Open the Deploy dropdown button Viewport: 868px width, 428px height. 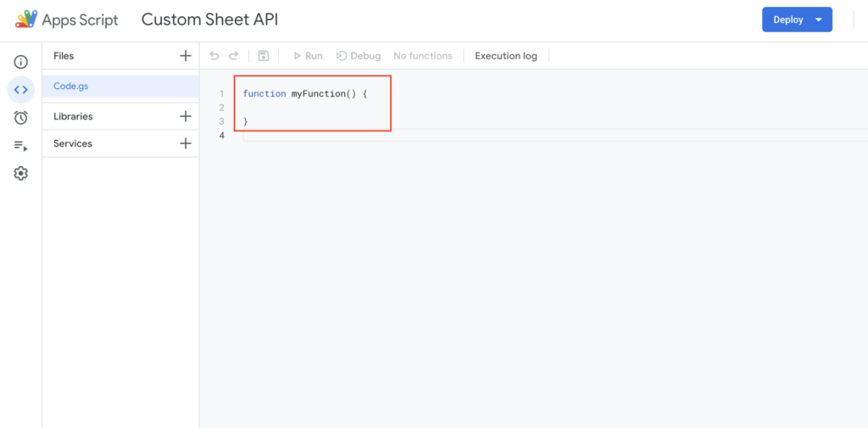797,19
